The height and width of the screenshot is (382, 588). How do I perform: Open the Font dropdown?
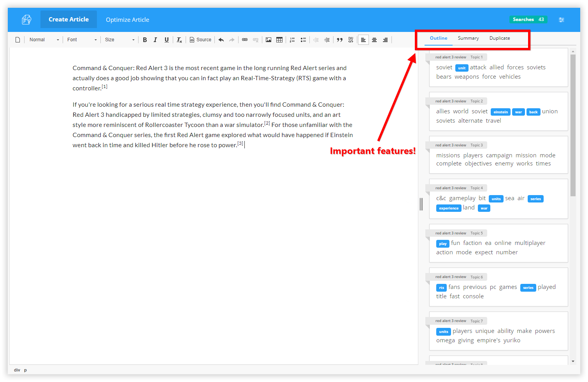tap(82, 40)
